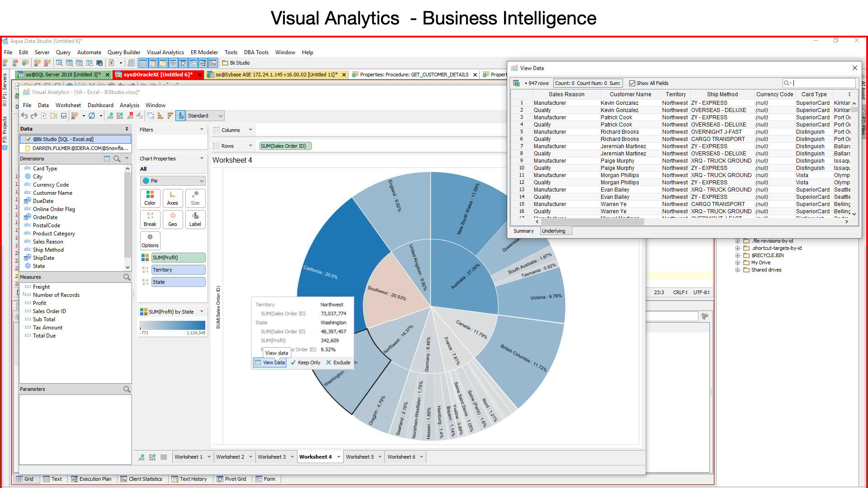This screenshot has height=488, width=868.
Task: Click the Axes chart property icon
Action: (x=173, y=198)
